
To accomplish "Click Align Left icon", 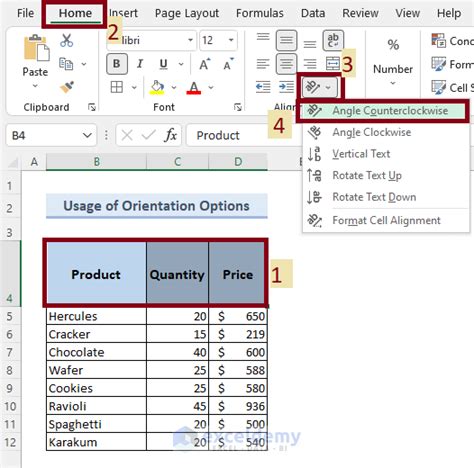I will [x=263, y=64].
